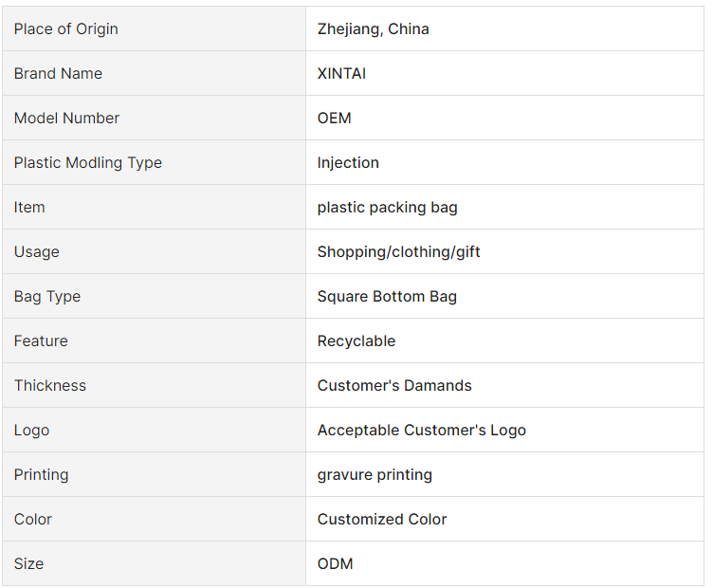Image resolution: width=713 pixels, height=588 pixels.
Task: Click the Brand Name label
Action: coord(58,73)
